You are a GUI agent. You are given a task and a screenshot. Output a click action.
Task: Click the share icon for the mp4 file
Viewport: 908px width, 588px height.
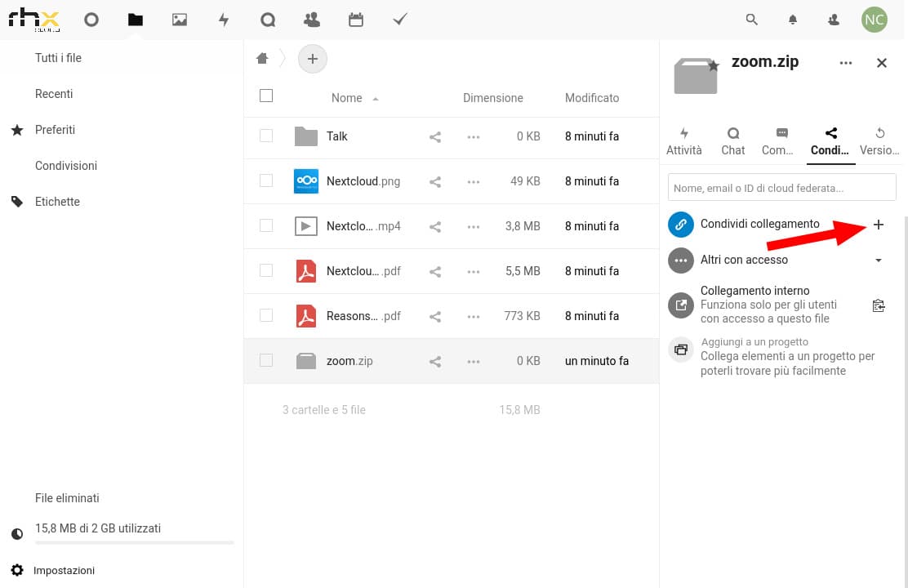[x=435, y=227]
